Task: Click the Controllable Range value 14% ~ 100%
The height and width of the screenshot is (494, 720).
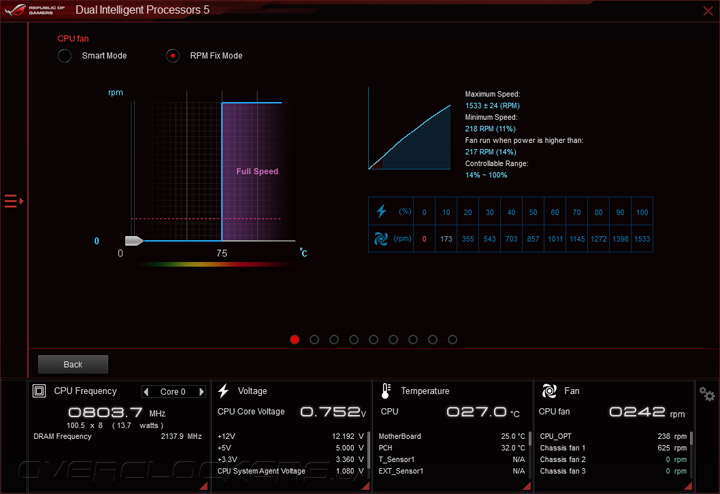Action: [486, 175]
